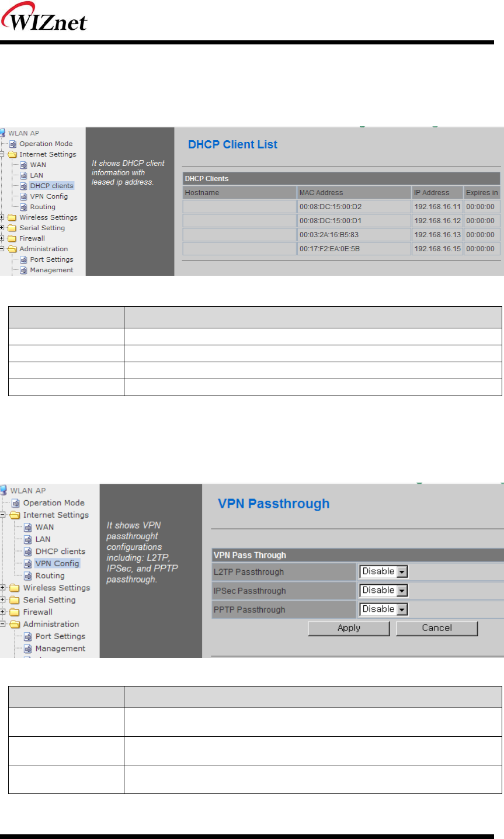Click the Expires in column header

pos(482,193)
